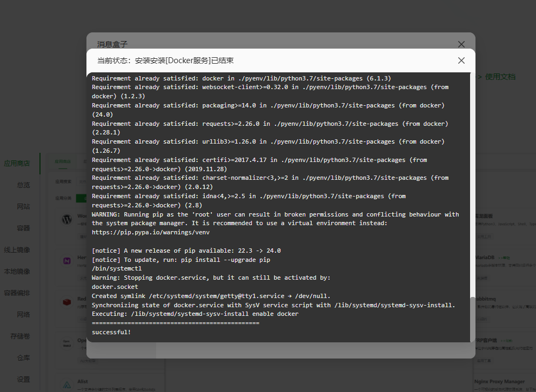Click the red Redis app icon
The height and width of the screenshot is (392, 536).
pos(67,302)
